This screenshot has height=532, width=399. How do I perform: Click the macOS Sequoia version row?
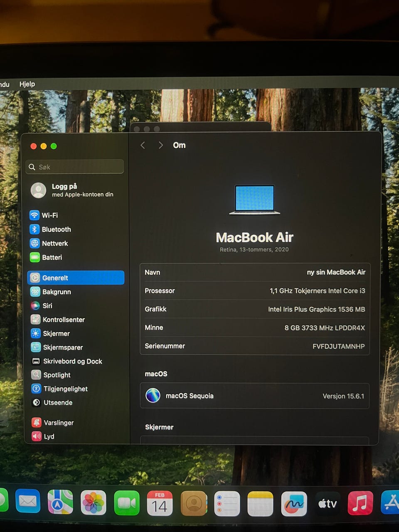[254, 396]
